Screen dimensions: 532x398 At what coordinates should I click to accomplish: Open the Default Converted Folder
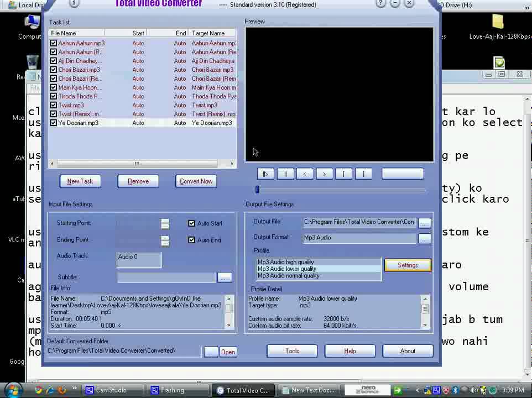(228, 352)
